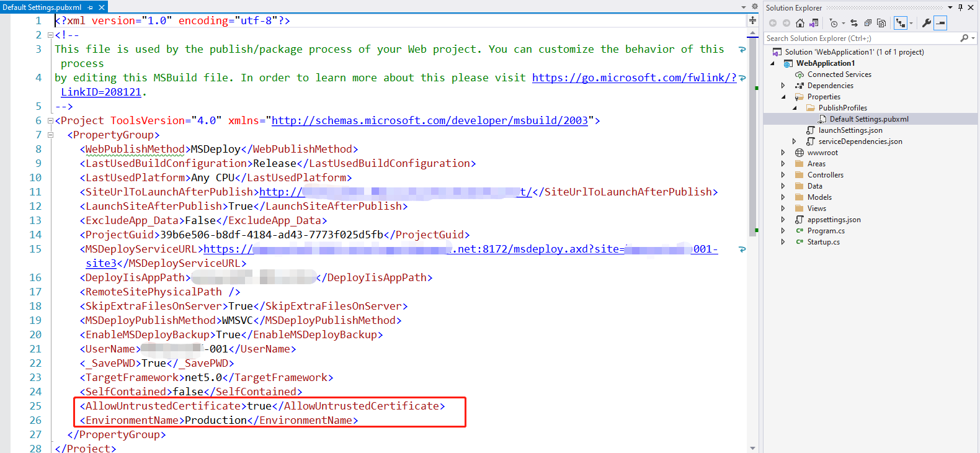Close the Solution Explorer panel
Screen dimensions: 980x453
coord(970,7)
